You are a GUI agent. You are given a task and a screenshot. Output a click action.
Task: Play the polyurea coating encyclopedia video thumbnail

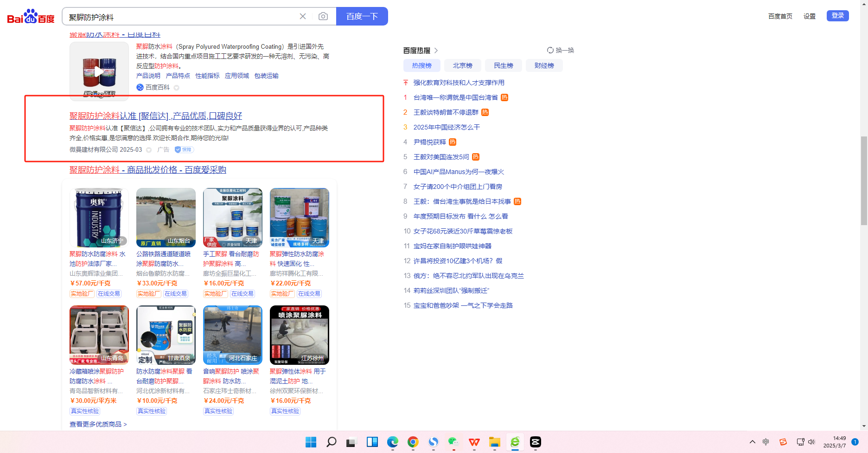click(99, 71)
